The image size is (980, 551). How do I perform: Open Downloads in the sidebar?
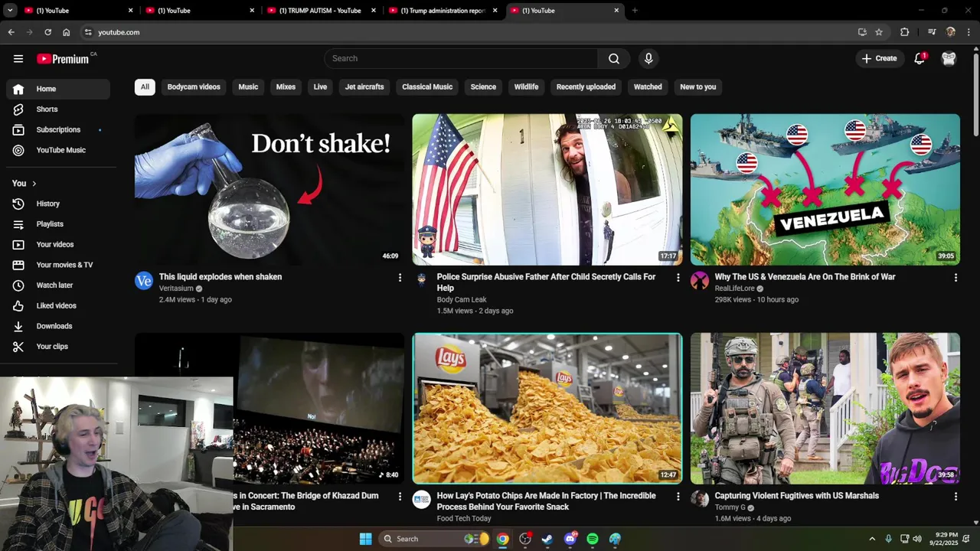58,326
